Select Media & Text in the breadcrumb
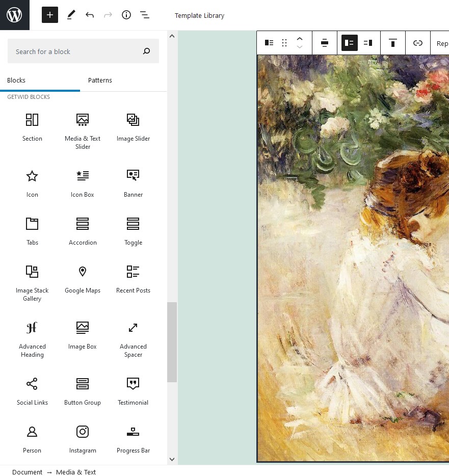 click(x=76, y=472)
